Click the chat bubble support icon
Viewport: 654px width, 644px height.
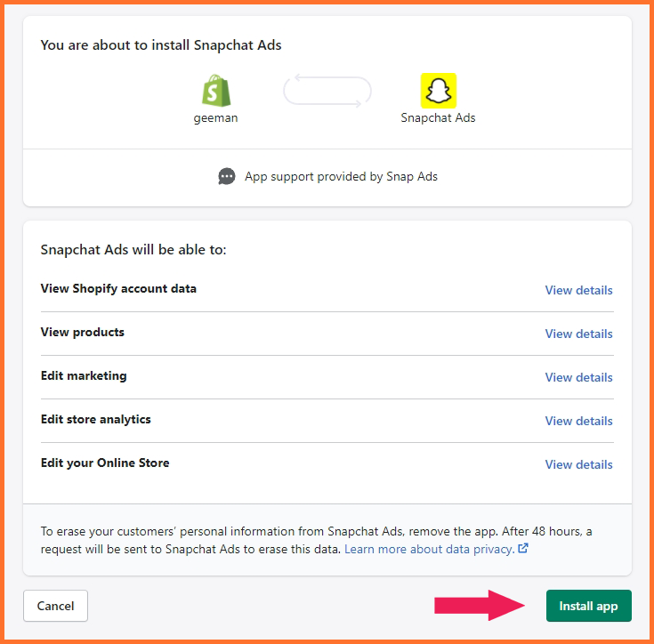pos(227,176)
